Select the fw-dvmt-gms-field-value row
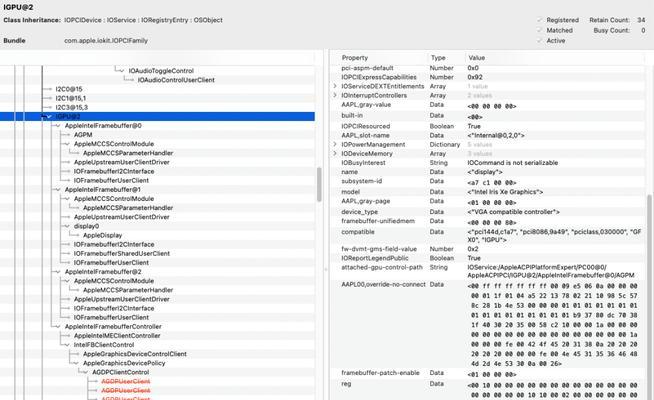This screenshot has height=400, width=654. pos(488,249)
